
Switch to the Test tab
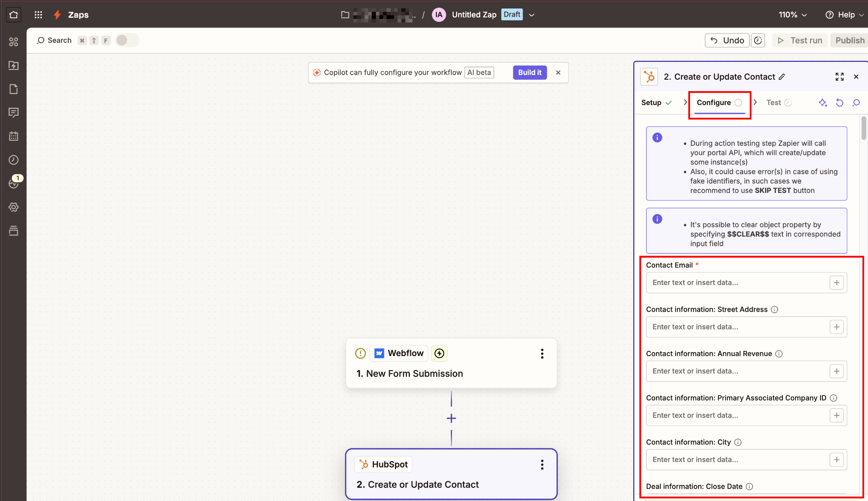pyautogui.click(x=773, y=103)
